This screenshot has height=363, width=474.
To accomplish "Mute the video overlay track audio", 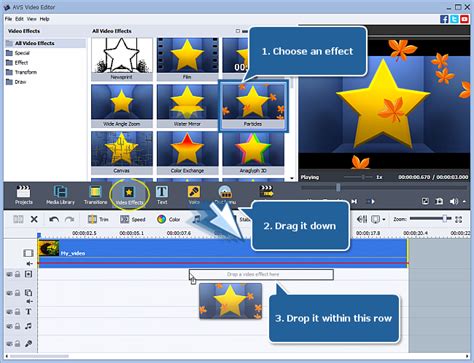I will click(29, 301).
